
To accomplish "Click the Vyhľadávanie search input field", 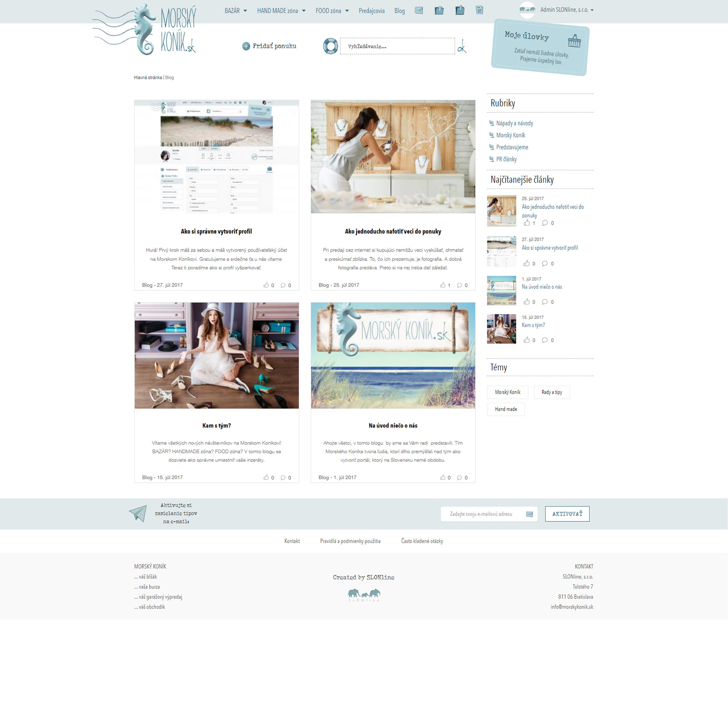I will (x=397, y=47).
